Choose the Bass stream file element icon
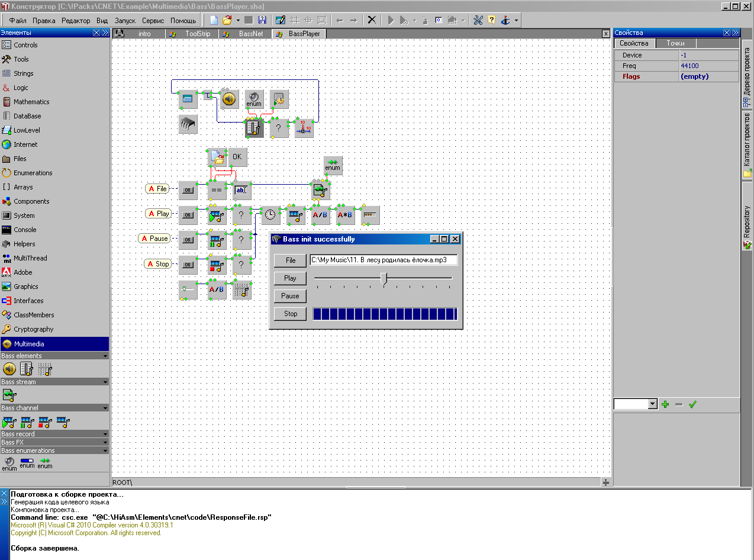 [9, 396]
